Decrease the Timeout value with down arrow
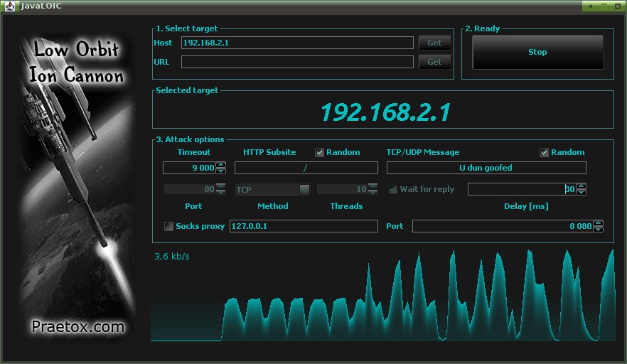This screenshot has height=364, width=627. pos(220,171)
